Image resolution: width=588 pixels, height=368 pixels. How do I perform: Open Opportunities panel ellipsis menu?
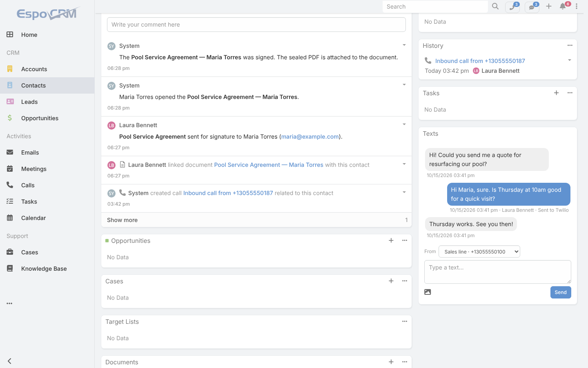(x=405, y=240)
